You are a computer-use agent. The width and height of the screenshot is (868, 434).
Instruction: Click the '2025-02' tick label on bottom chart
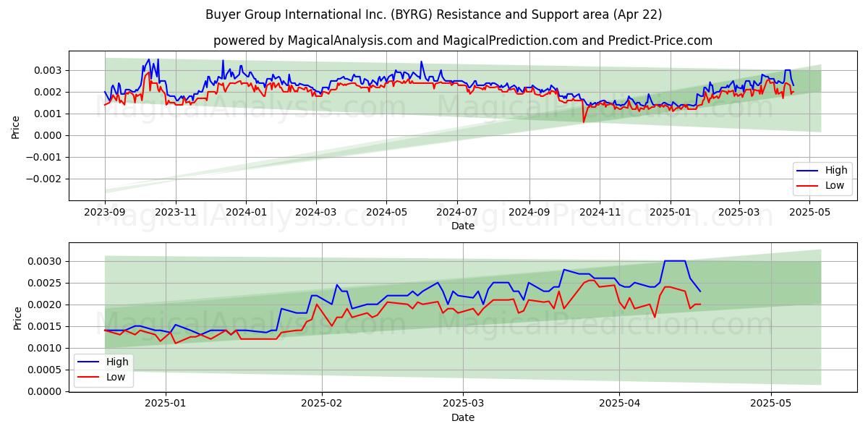(x=322, y=403)
